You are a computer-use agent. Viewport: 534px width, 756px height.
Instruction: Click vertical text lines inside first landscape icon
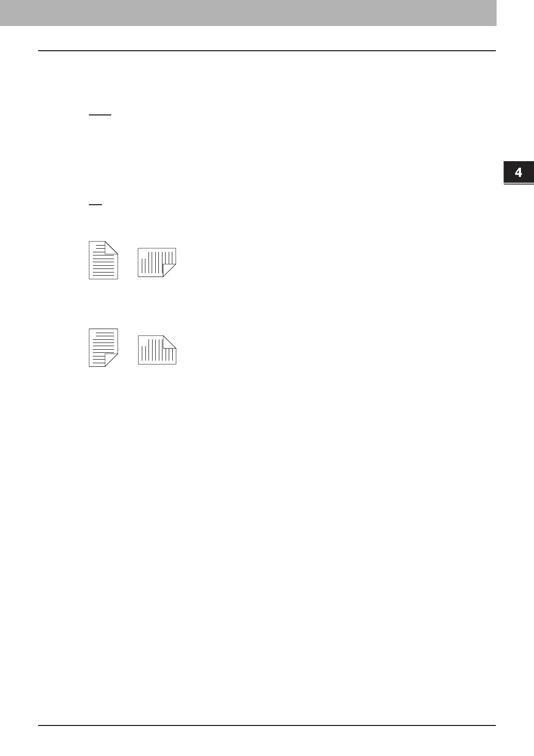tap(155, 263)
